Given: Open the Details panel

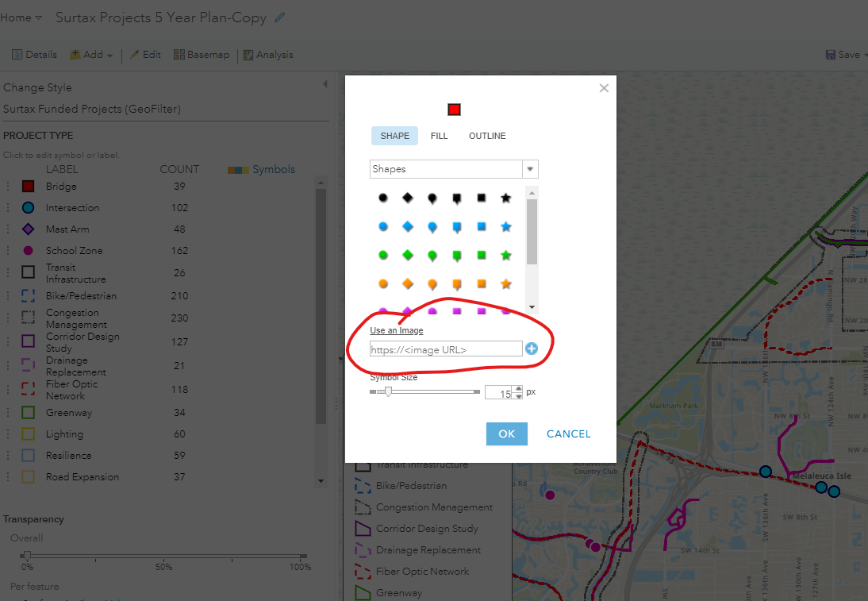Looking at the screenshot, I should 35,55.
